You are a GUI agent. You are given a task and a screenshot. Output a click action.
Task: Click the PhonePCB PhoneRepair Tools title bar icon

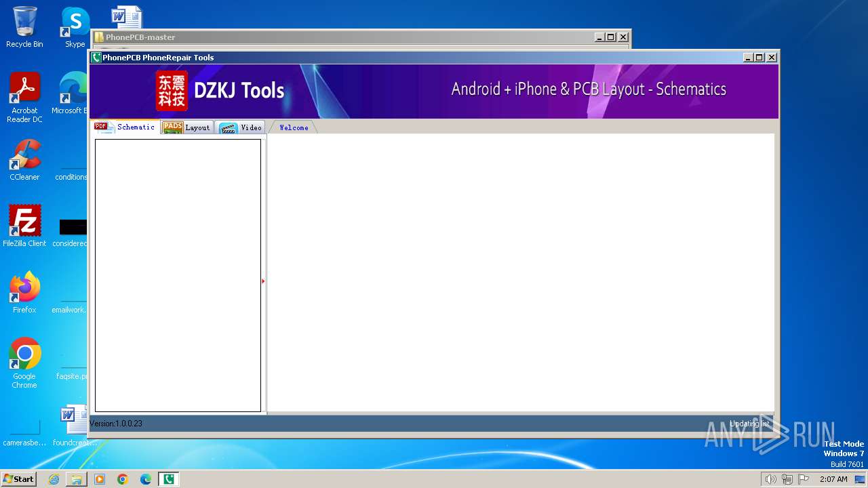[x=96, y=58]
